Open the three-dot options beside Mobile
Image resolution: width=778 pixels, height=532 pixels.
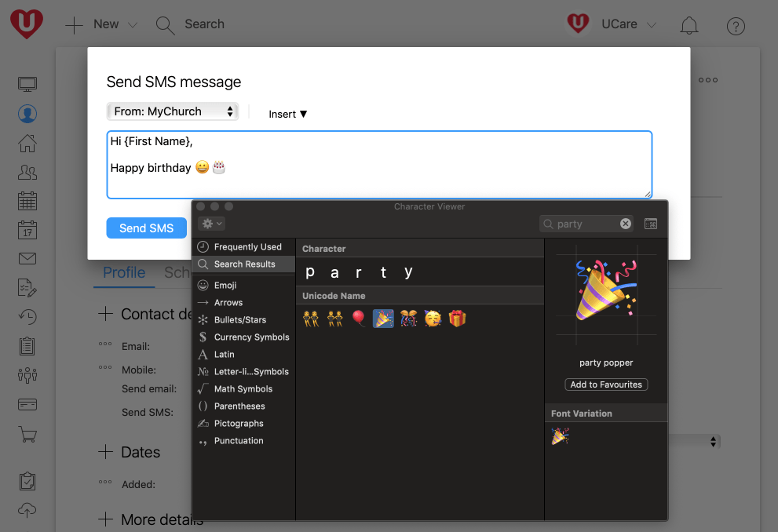[105, 367]
